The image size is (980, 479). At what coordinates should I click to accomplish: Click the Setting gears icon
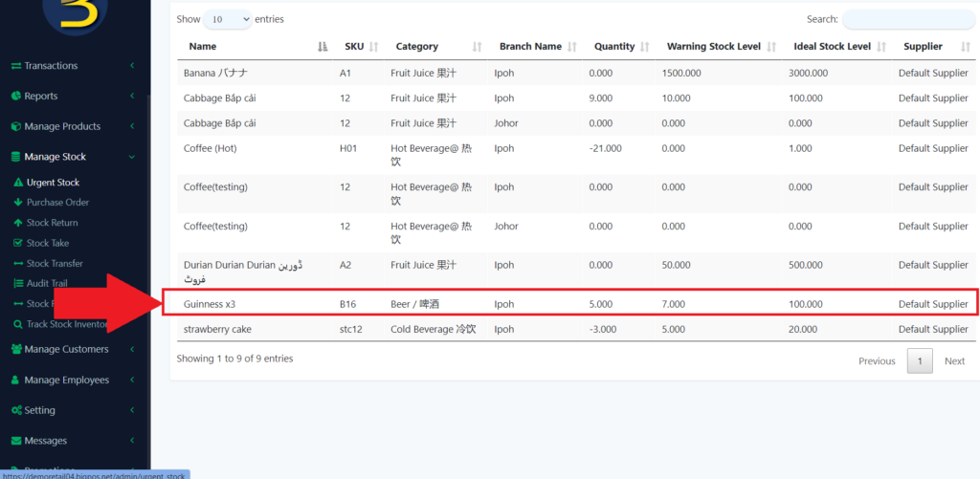tap(15, 411)
